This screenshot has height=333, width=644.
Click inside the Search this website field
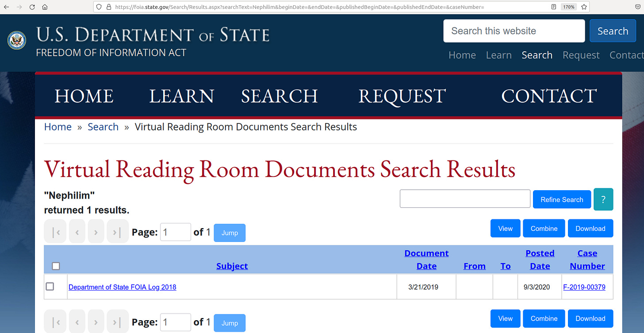tap(514, 31)
